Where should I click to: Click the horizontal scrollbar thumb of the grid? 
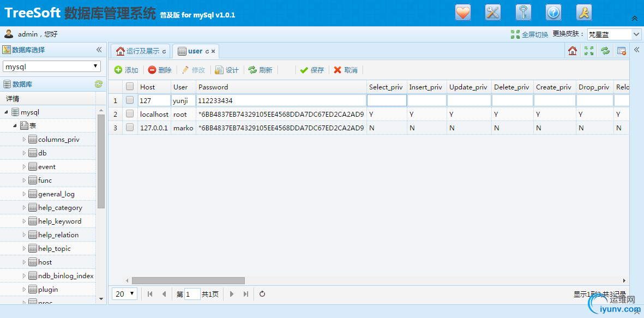188,280
